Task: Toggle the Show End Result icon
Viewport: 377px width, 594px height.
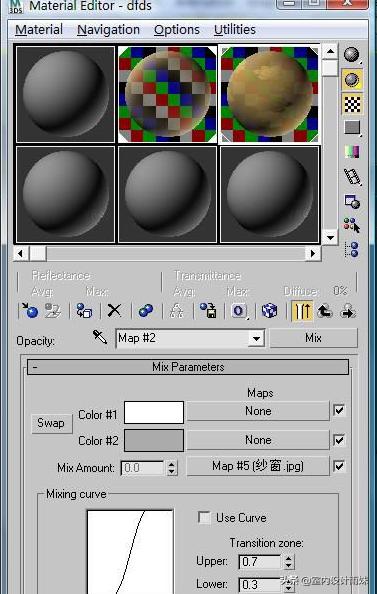Action: [302, 311]
